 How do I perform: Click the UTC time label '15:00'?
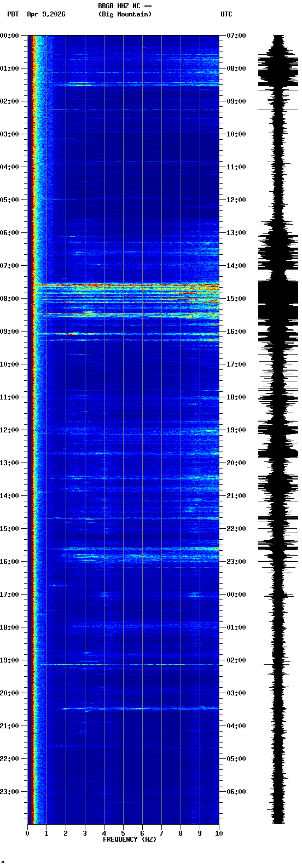pyautogui.click(x=236, y=299)
